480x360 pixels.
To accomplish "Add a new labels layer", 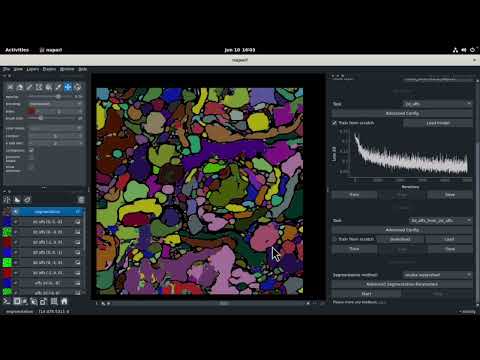I will [27, 200].
